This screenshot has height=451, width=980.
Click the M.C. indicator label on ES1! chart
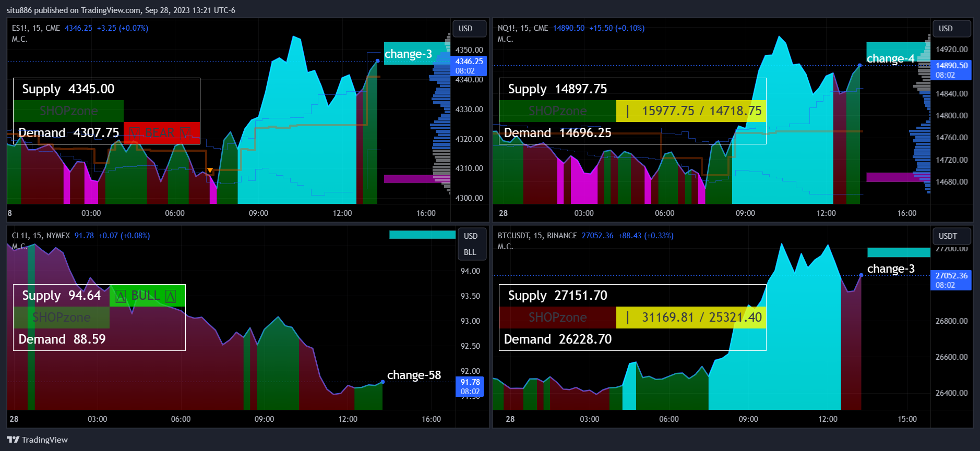point(19,39)
